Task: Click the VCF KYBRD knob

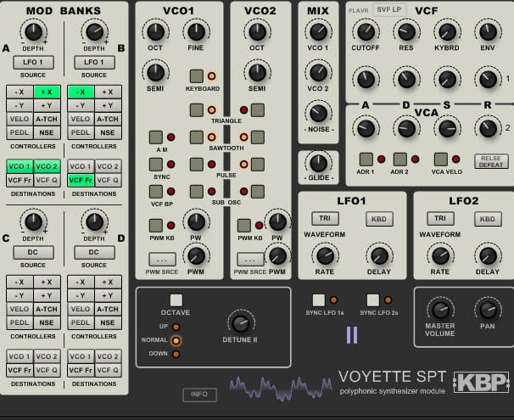Action: (447, 31)
